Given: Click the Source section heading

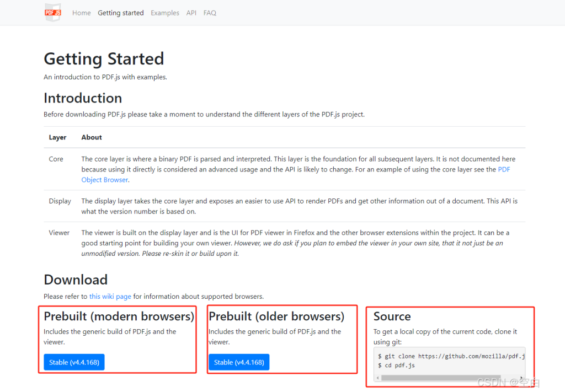Looking at the screenshot, I should [x=392, y=316].
